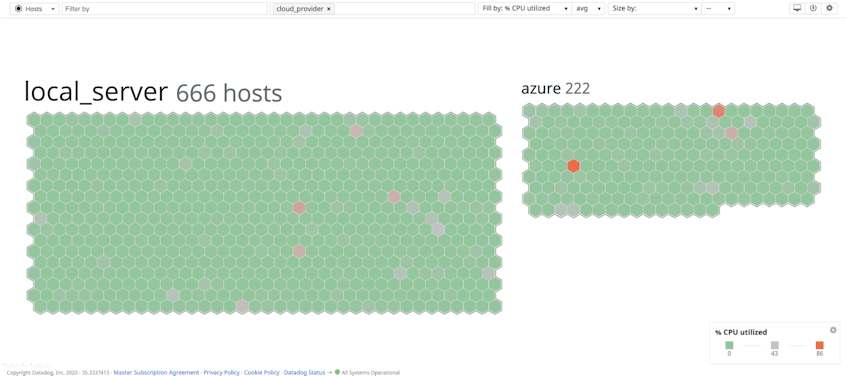The height and width of the screenshot is (376, 847).
Task: Click the orange 86 legend color swatch
Action: (x=819, y=345)
